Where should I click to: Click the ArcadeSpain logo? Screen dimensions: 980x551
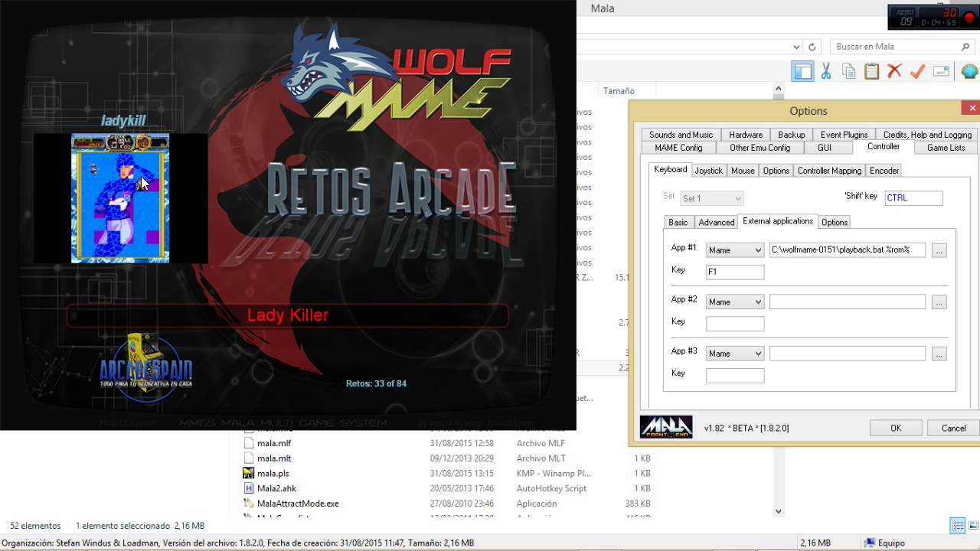tap(145, 368)
